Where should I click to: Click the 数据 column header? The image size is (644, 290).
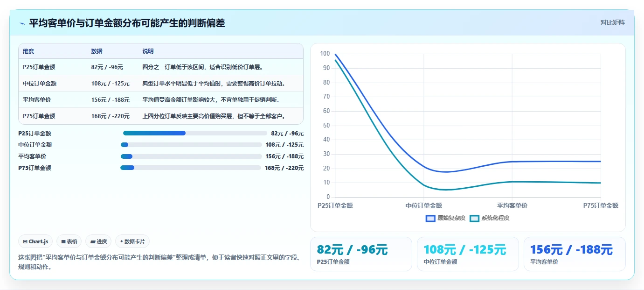point(97,51)
